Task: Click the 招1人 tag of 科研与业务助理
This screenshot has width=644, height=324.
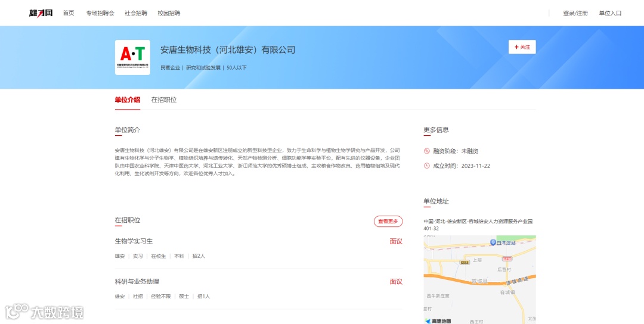Action: (x=203, y=296)
